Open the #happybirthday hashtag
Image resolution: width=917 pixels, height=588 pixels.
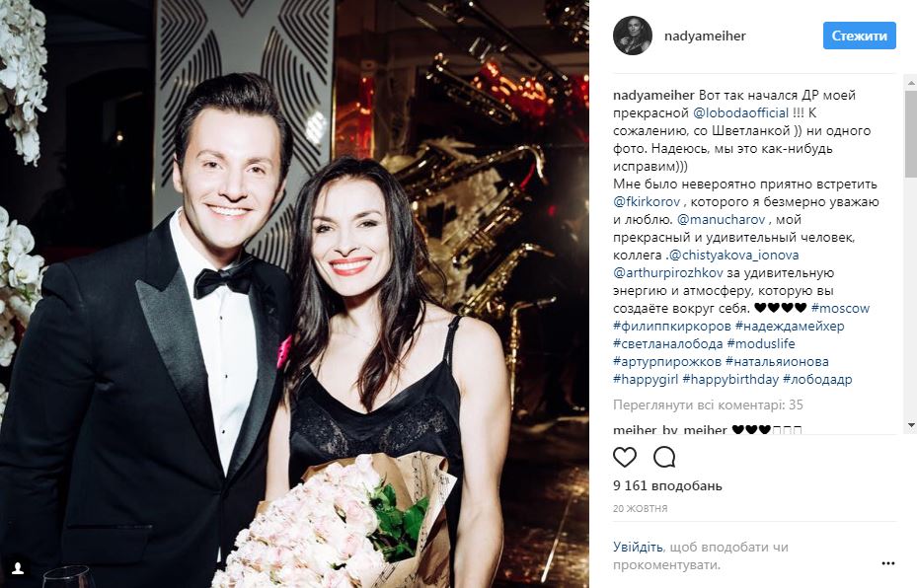point(730,379)
